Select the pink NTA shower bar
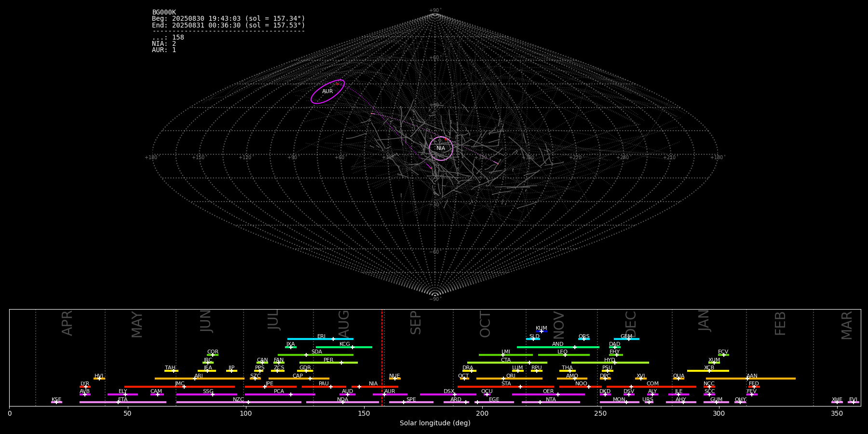Viewport: 868px width, 434px height. coord(551,402)
